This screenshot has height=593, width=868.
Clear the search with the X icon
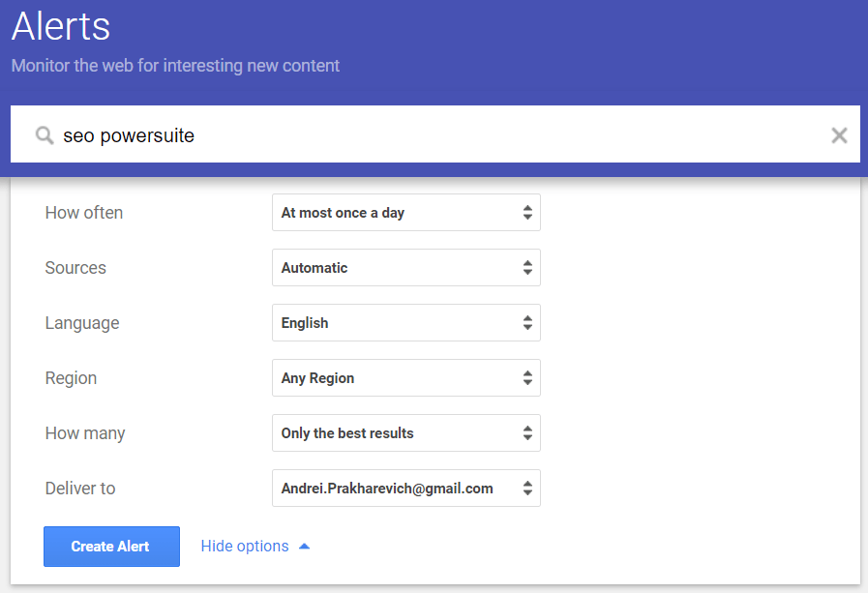[839, 135]
